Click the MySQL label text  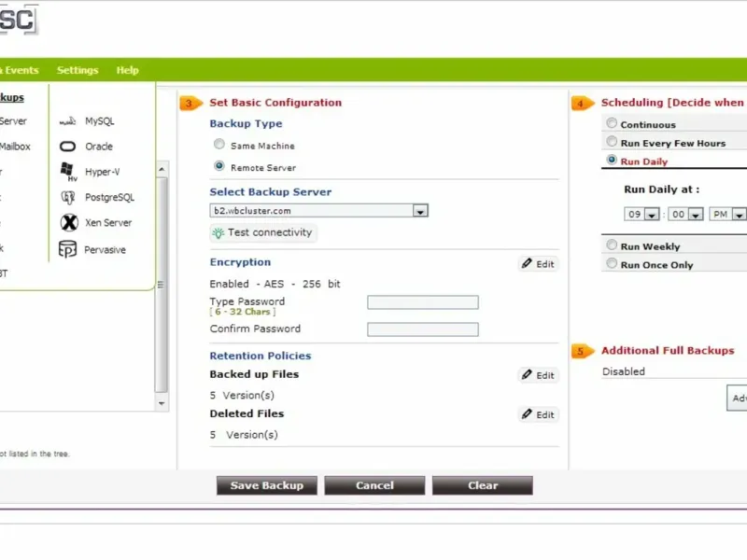point(100,121)
